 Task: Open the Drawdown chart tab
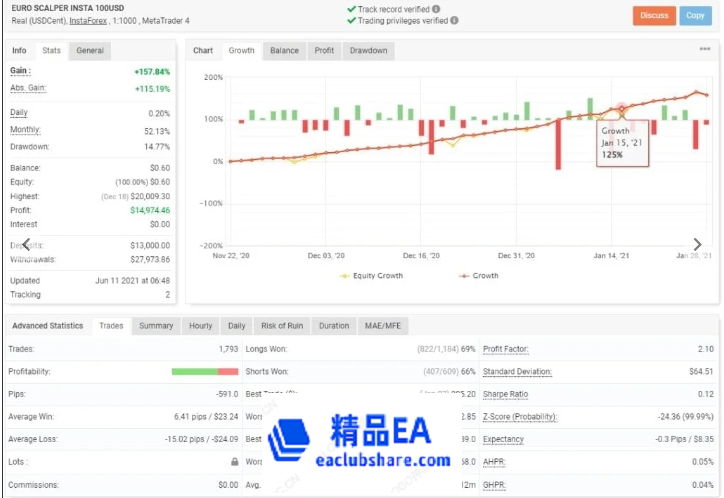coord(368,50)
